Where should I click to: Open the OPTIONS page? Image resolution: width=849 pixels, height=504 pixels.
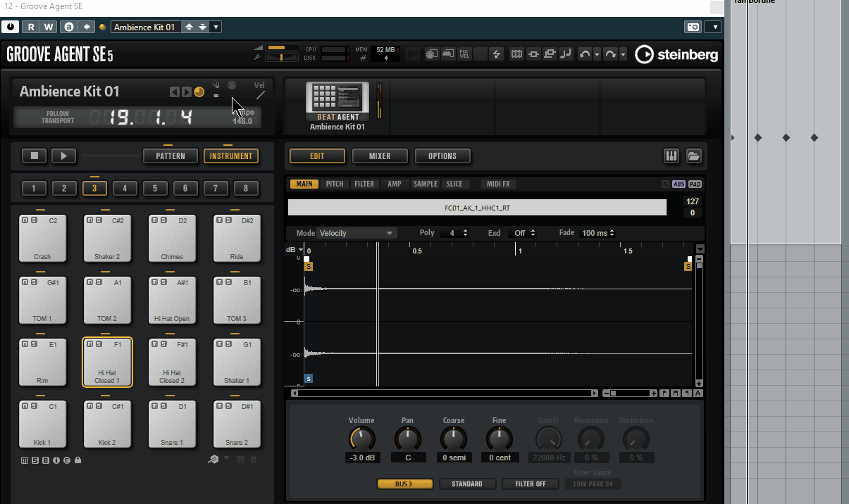pos(442,156)
